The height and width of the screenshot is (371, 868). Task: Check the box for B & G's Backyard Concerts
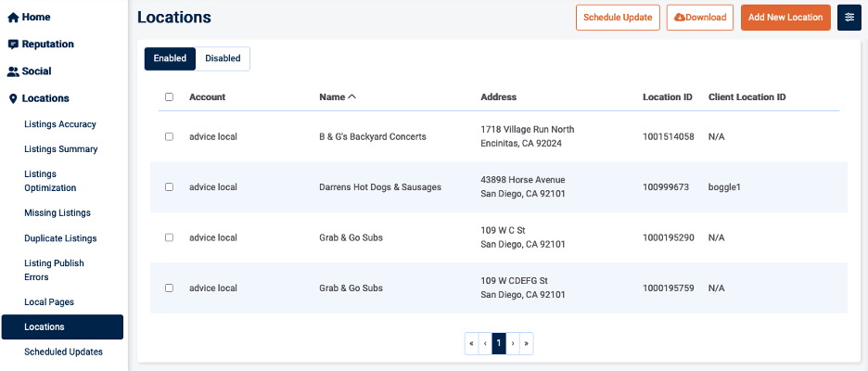(169, 136)
